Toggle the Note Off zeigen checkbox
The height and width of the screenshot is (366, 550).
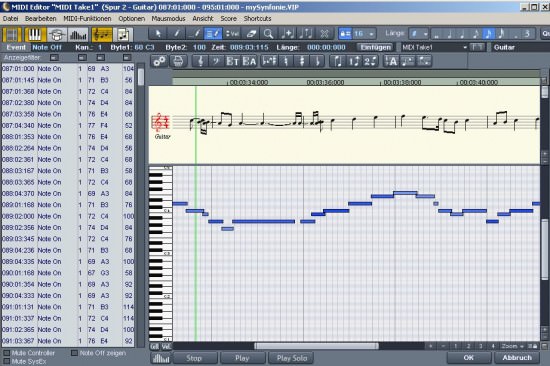[74, 353]
